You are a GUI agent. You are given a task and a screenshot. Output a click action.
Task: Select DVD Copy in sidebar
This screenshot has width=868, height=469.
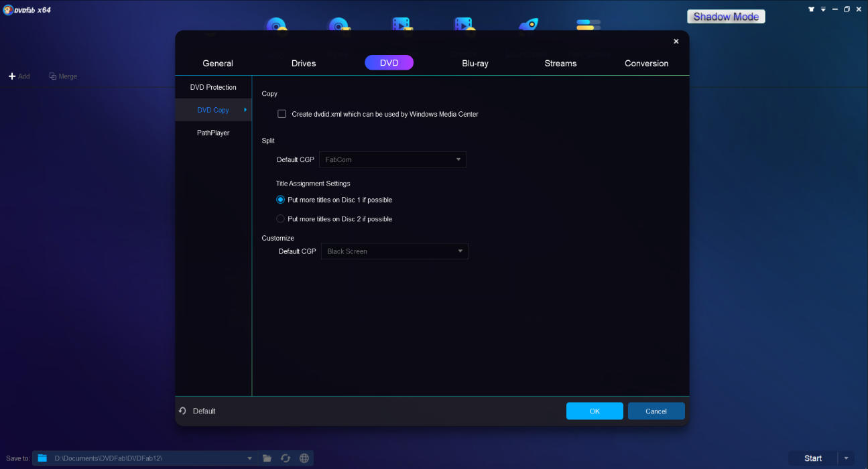213,110
